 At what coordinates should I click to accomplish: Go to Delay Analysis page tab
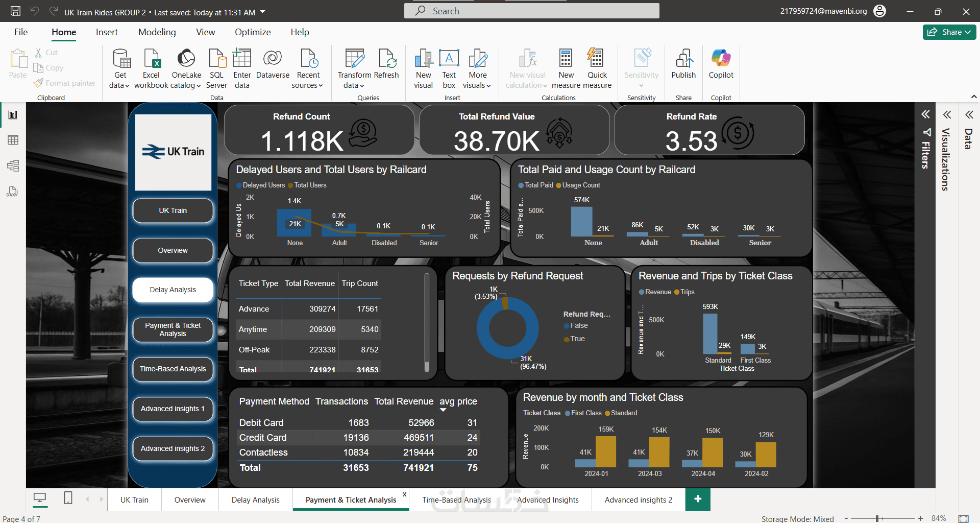click(x=256, y=500)
